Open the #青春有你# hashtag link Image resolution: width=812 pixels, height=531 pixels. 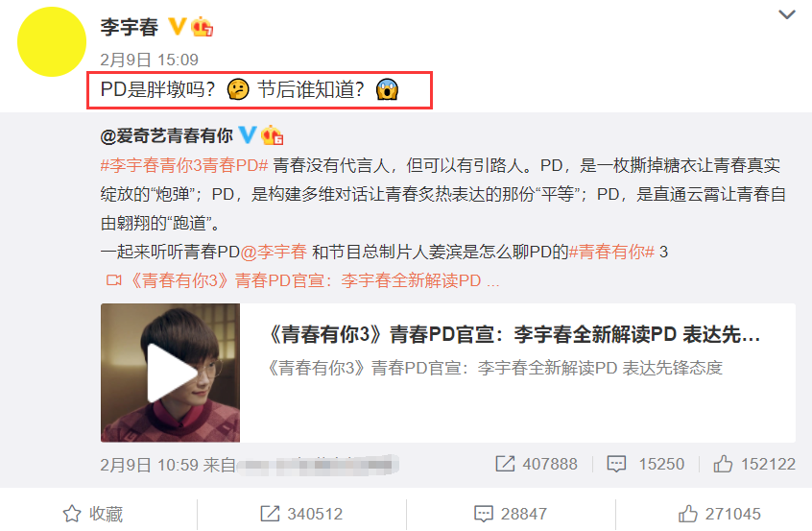pos(611,252)
